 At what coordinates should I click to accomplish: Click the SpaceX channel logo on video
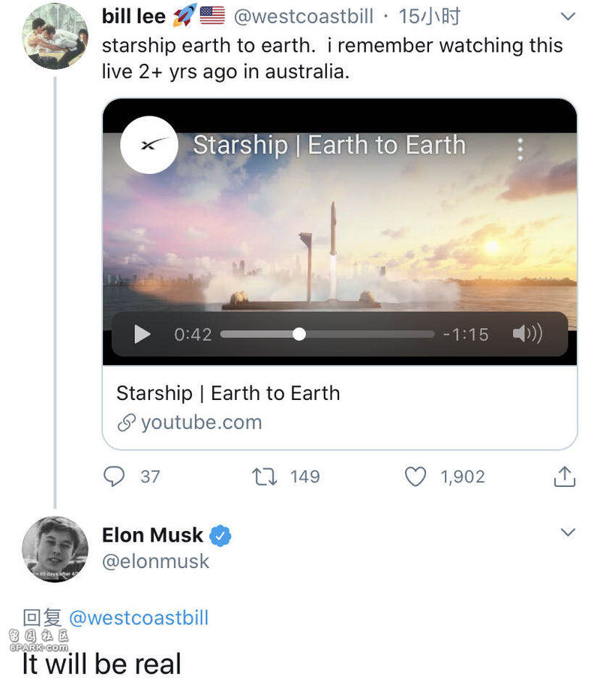(149, 145)
